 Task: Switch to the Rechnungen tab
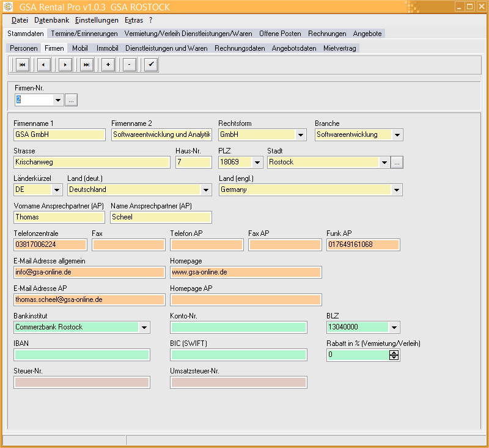click(x=327, y=34)
